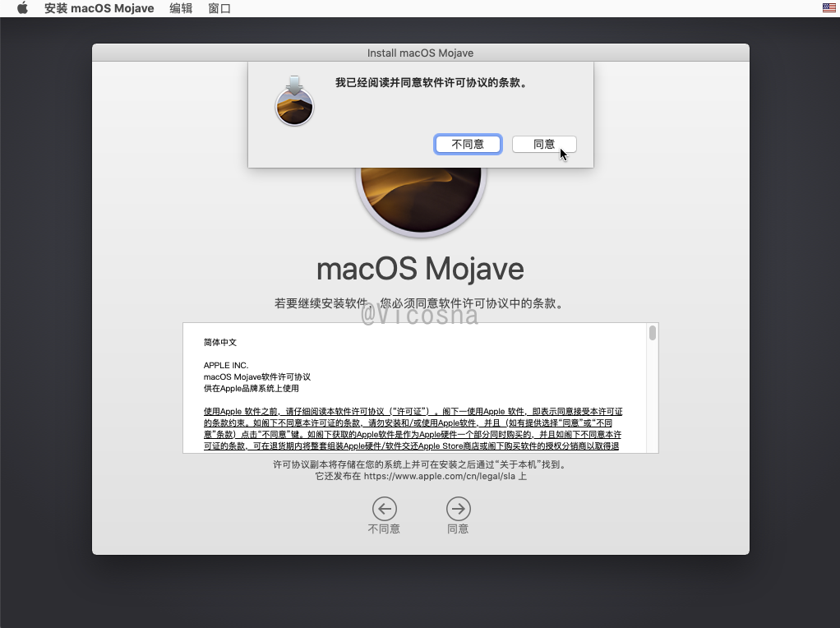Click the right-arrow 同意 icon at bottom
840x628 pixels.
tap(458, 509)
